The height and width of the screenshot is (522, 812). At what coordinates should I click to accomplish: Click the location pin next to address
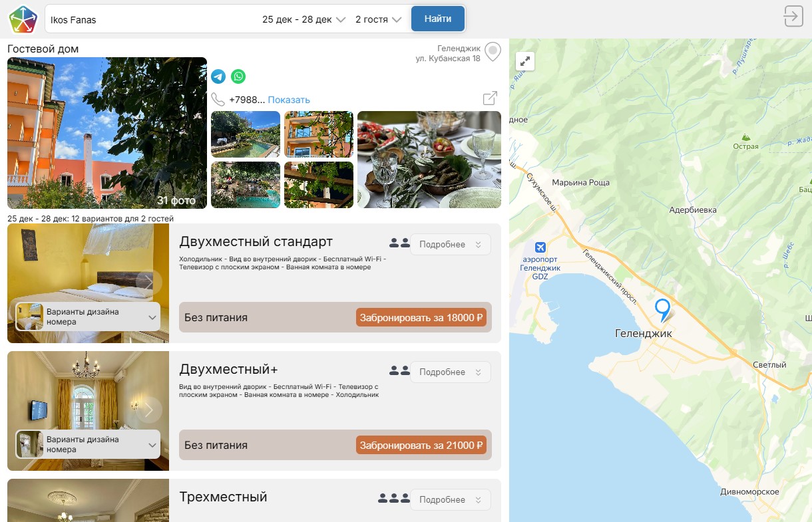[x=493, y=52]
